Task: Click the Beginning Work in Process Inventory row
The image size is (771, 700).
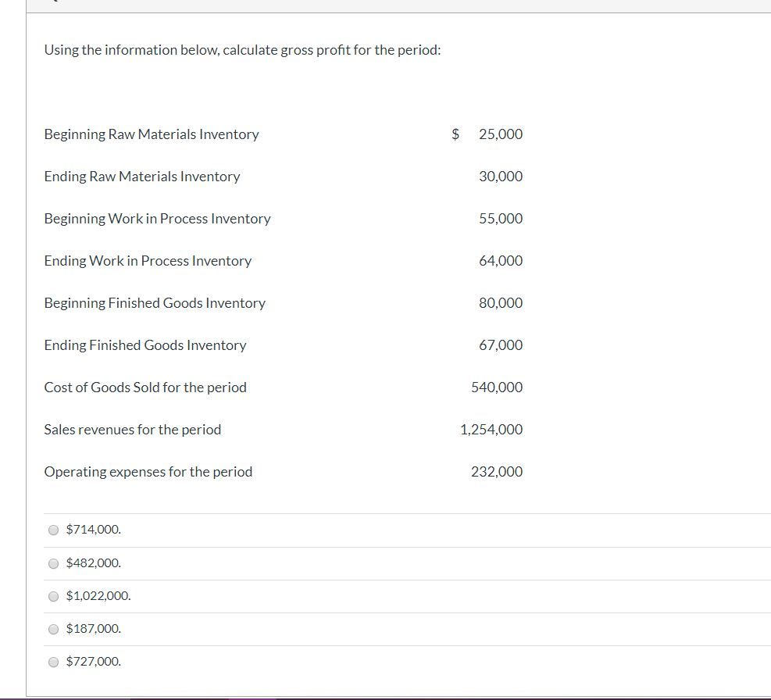Action: (157, 218)
